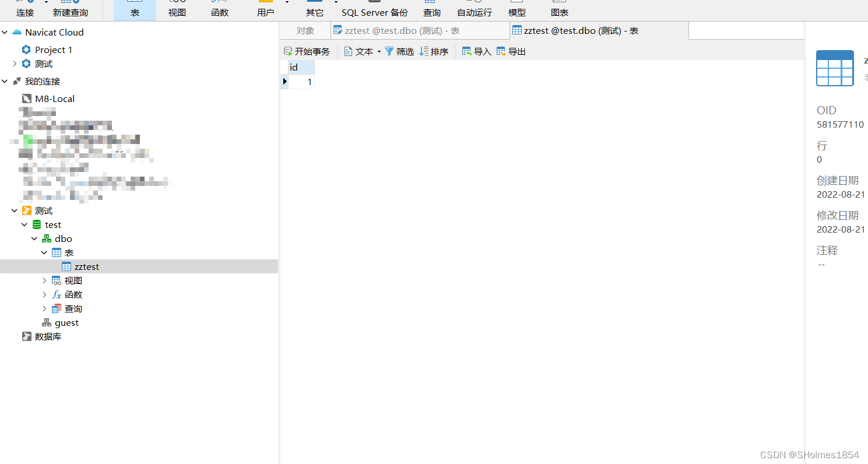Click 开始事务 begin transaction button

pos(307,51)
